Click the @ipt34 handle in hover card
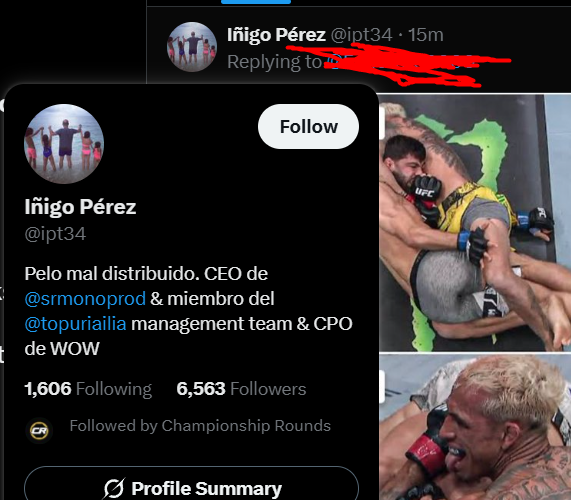Image resolution: width=571 pixels, height=500 pixels. [x=55, y=234]
